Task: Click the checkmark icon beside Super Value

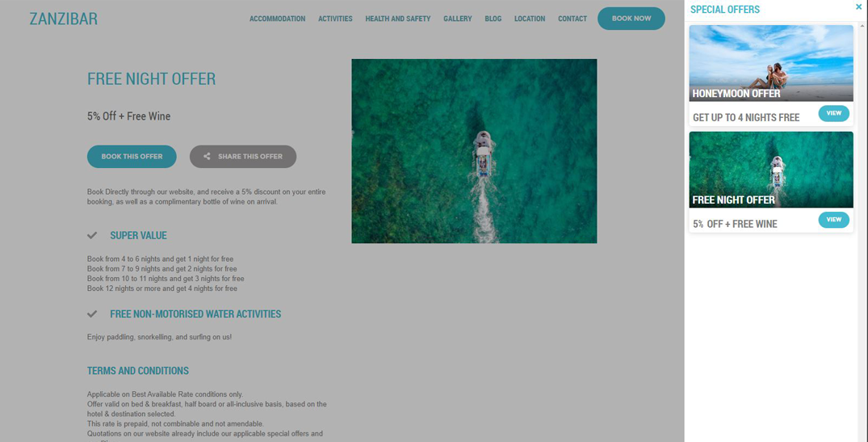Action: point(92,235)
